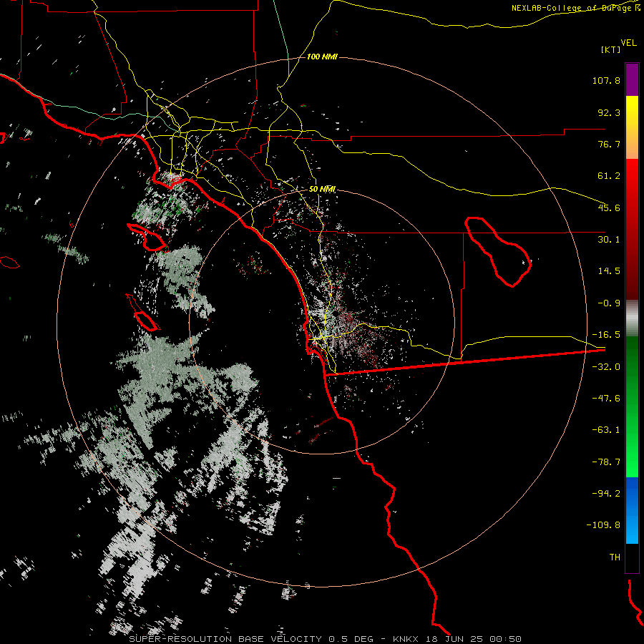Image resolution: width=644 pixels, height=644 pixels.
Task: Pick the gray near-zero segment of the color bar
Action: [632, 318]
